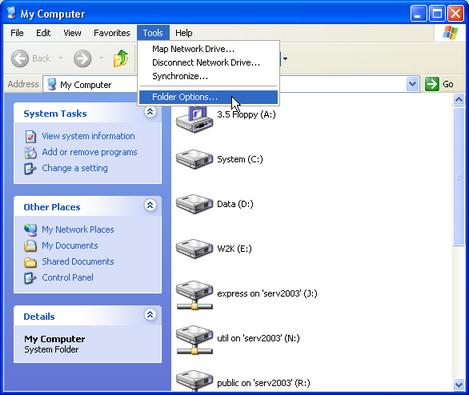
Task: Select the util on 'serv2003' (N:) network drive icon
Action: click(195, 340)
